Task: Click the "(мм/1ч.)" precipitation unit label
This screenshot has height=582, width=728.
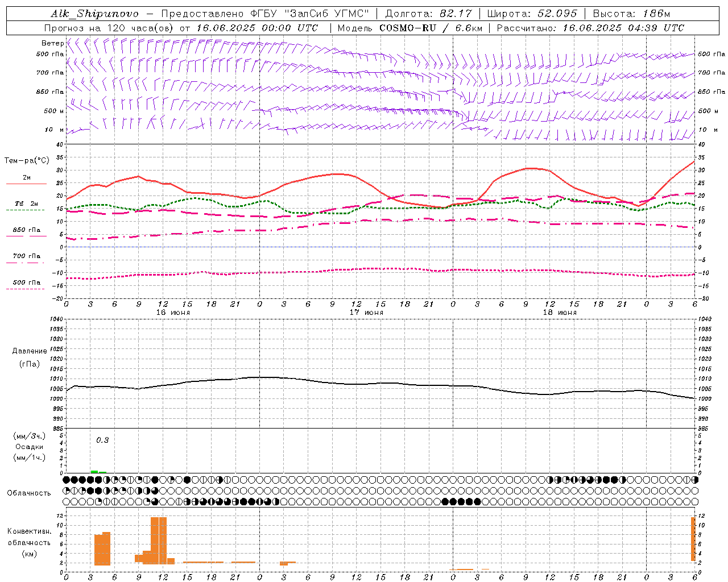Action: point(29,458)
